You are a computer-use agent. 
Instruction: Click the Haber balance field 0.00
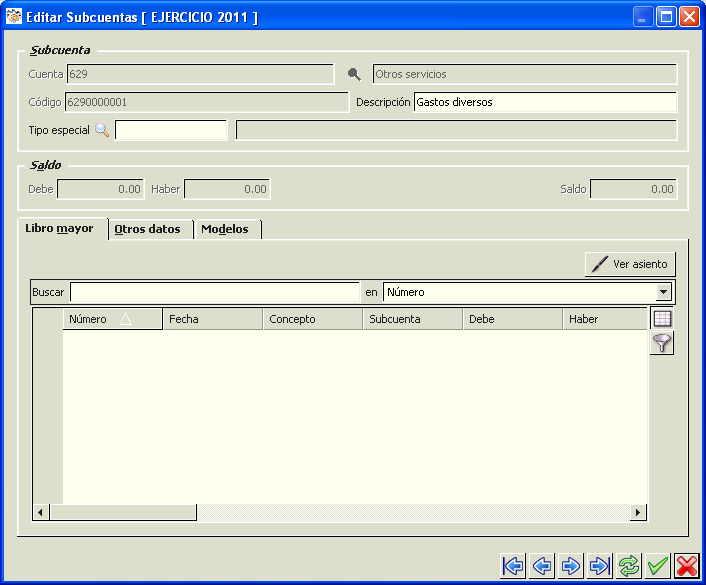[x=227, y=189]
